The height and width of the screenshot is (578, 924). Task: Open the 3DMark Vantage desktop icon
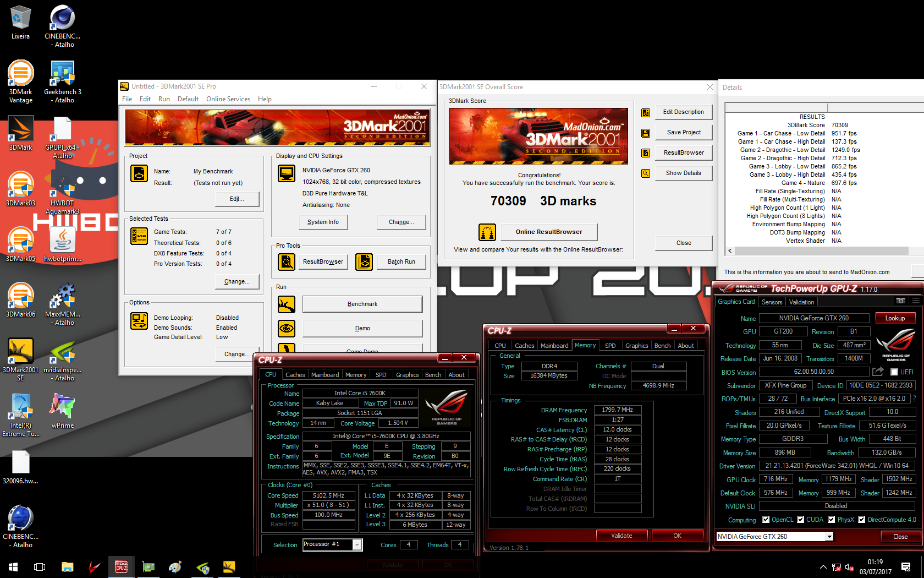click(x=21, y=81)
